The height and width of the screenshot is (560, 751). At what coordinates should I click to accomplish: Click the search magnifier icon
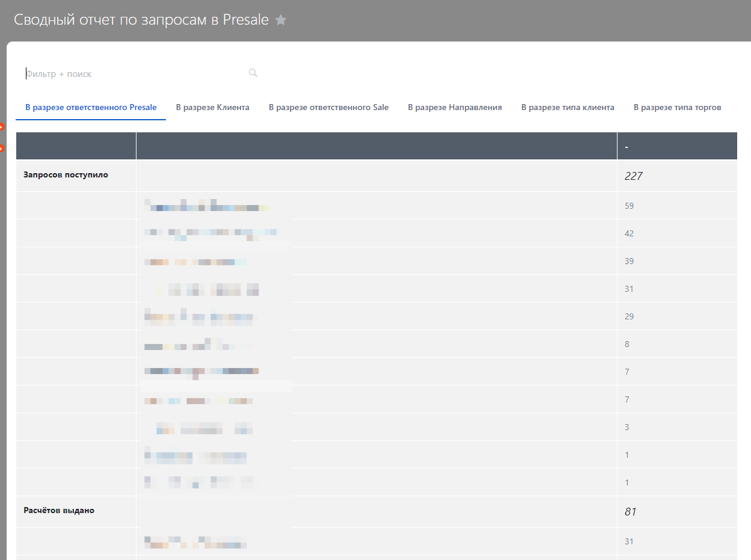[253, 73]
